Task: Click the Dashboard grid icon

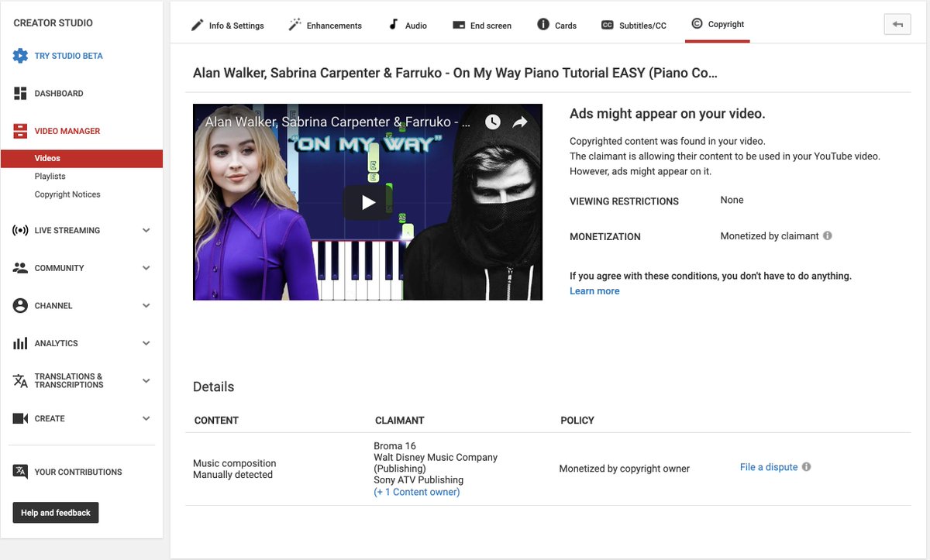Action: coord(20,94)
